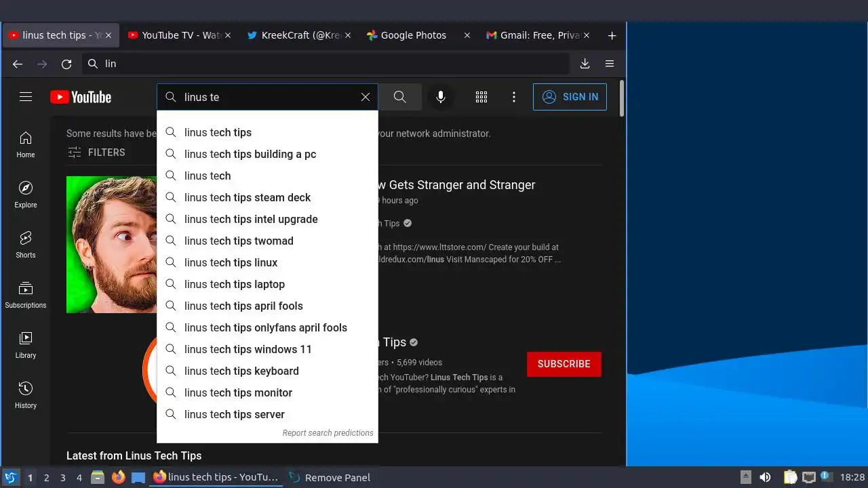
Task: Clear the YouTube search box text
Action: coord(366,97)
